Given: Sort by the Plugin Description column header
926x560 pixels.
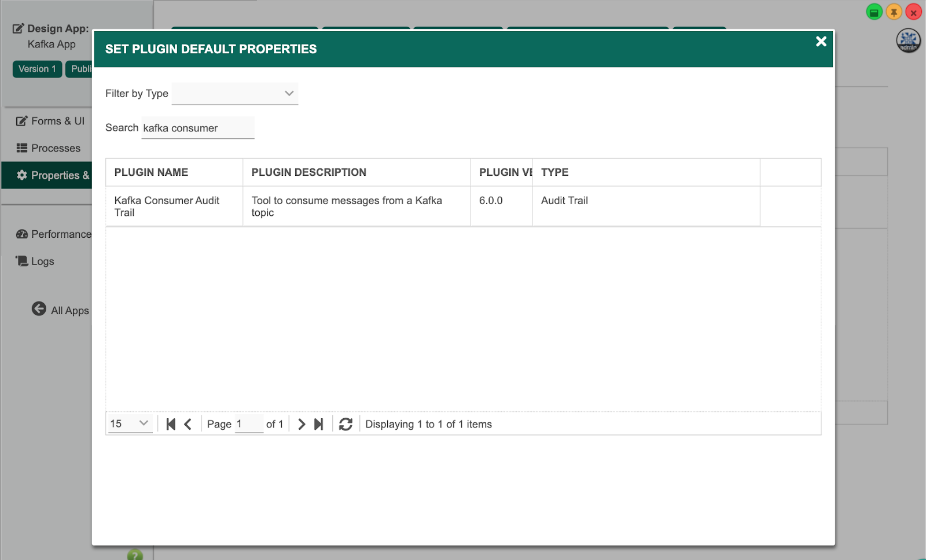Looking at the screenshot, I should click(x=357, y=172).
